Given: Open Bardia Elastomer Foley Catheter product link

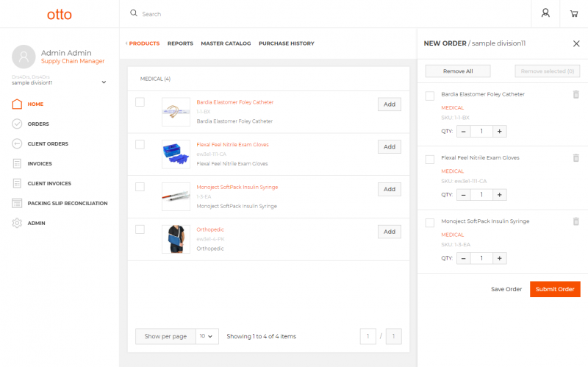Looking at the screenshot, I should pos(235,102).
